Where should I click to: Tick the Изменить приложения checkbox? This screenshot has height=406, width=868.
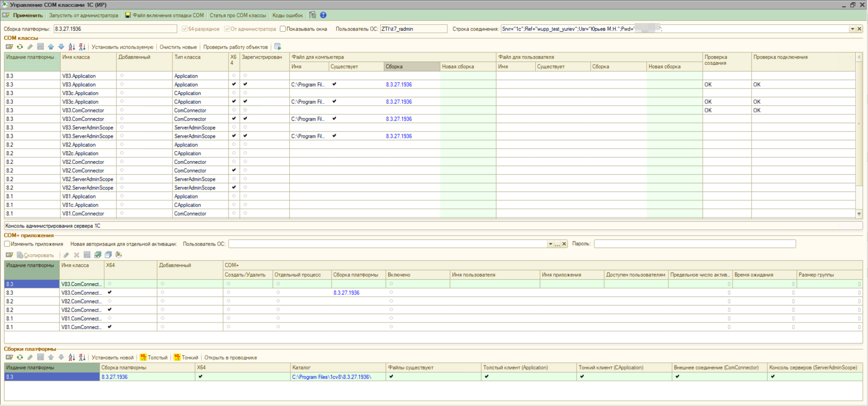click(7, 244)
